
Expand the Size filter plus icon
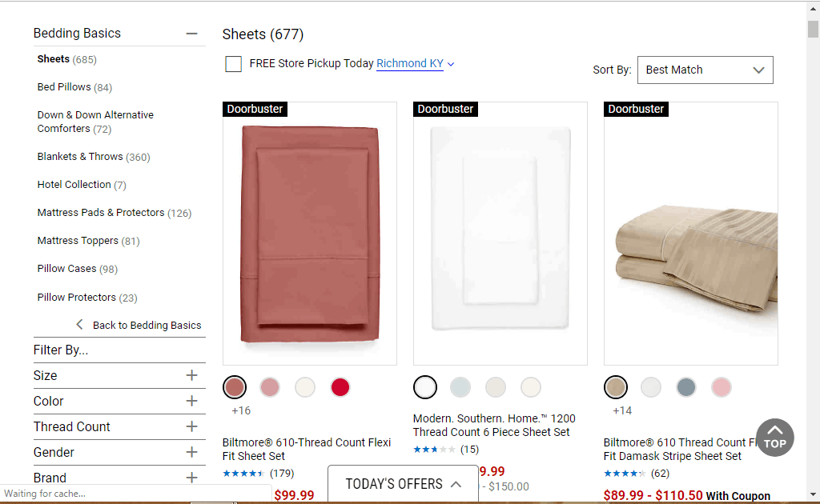[x=191, y=375]
